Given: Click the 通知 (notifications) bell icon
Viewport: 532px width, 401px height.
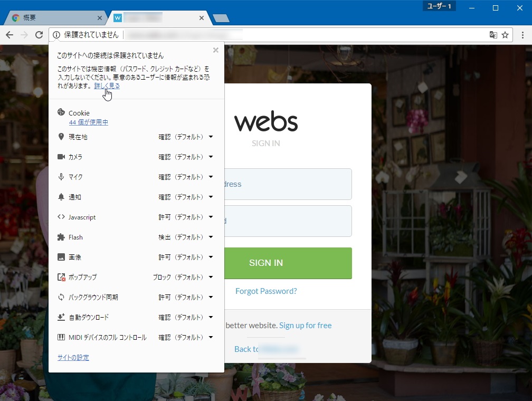Looking at the screenshot, I should (x=60, y=197).
